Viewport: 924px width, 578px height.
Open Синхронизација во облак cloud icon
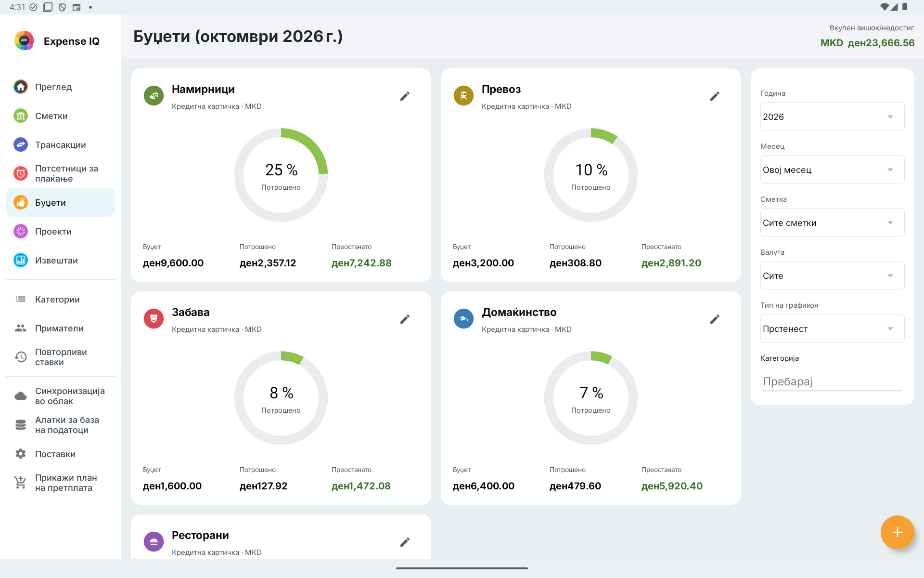[21, 396]
